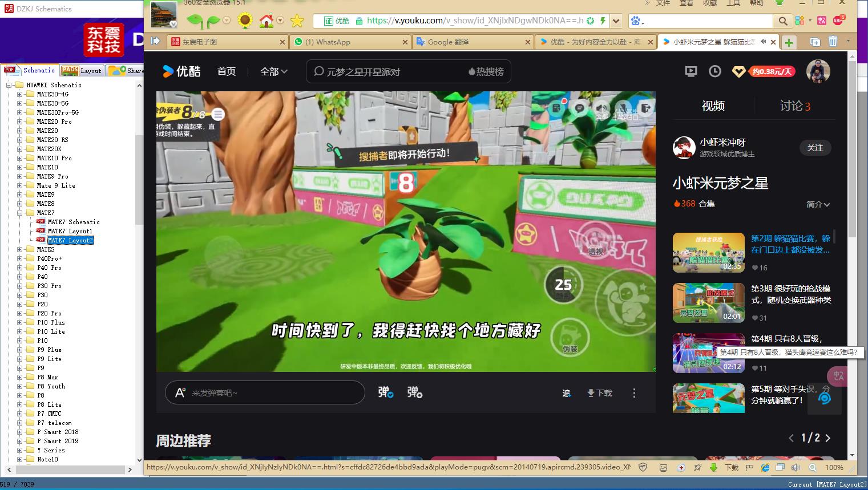Click the 100% zoom level in status bar
Image resolution: width=868 pixels, height=490 pixels.
pyautogui.click(x=834, y=467)
